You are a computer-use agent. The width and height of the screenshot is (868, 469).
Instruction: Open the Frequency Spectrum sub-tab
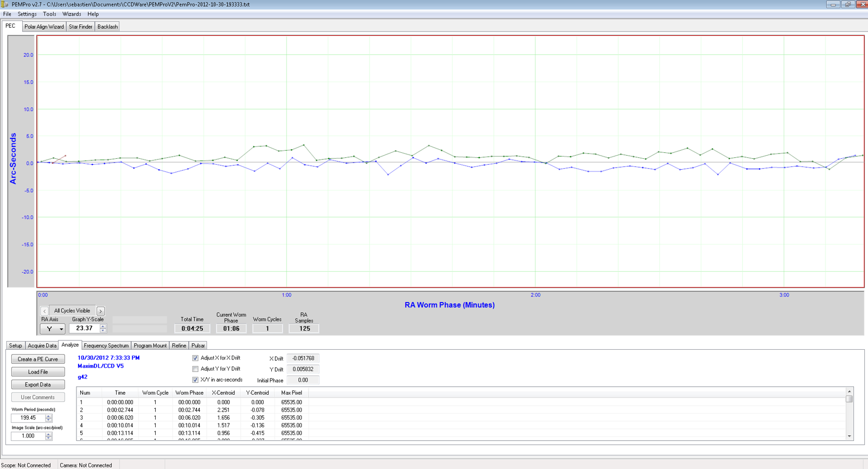[106, 345]
